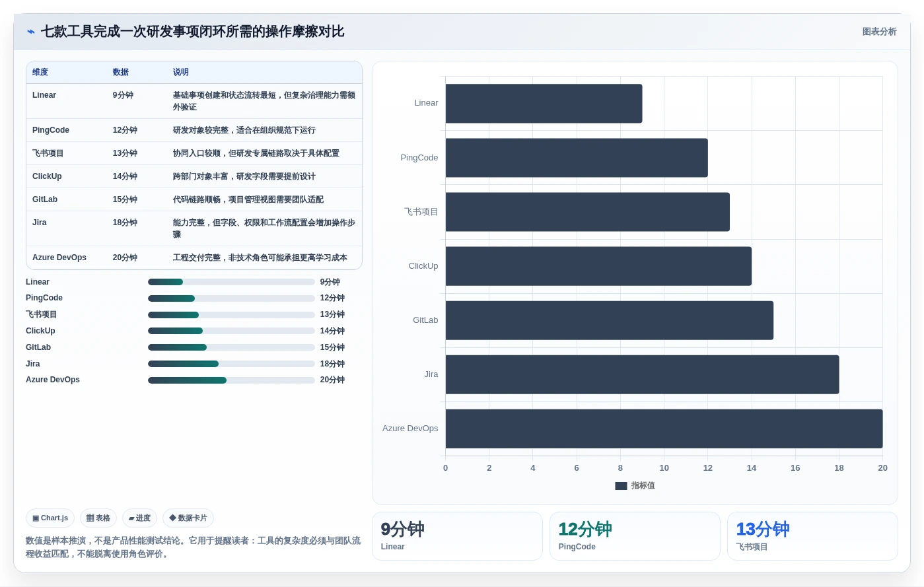Select the Linear cell in table
Image resolution: width=924 pixels, height=587 pixels.
coord(44,95)
